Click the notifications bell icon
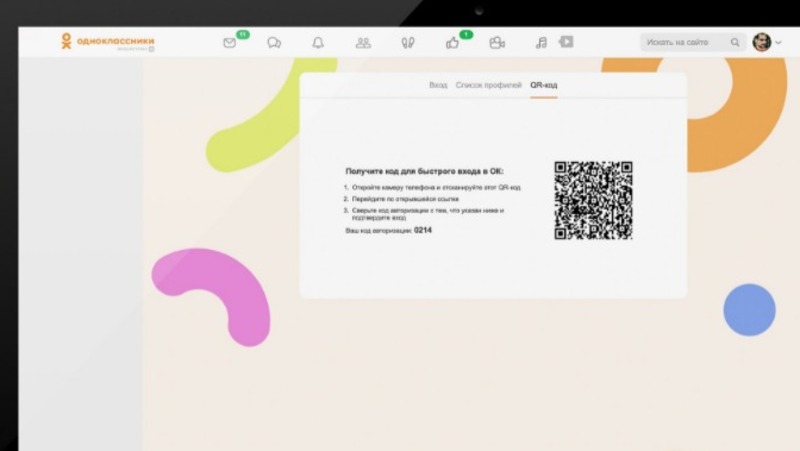The width and height of the screenshot is (800, 451). coord(318,43)
